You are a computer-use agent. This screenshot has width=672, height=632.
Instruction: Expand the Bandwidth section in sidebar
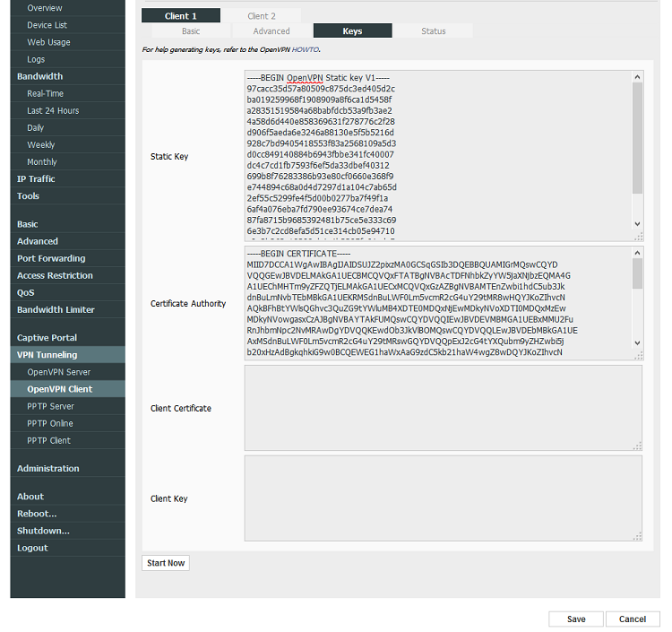pyautogui.click(x=40, y=76)
